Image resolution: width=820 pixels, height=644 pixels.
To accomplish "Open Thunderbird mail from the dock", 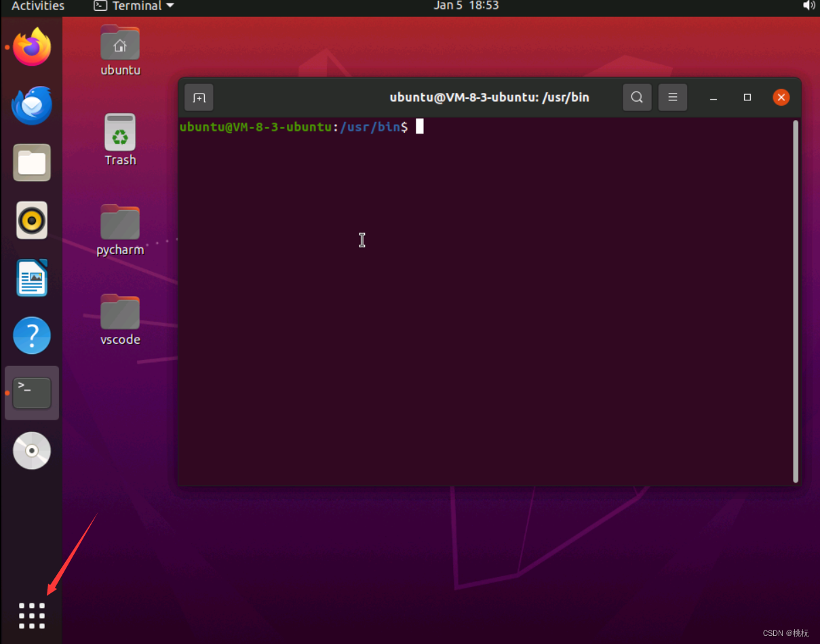I will [x=31, y=105].
